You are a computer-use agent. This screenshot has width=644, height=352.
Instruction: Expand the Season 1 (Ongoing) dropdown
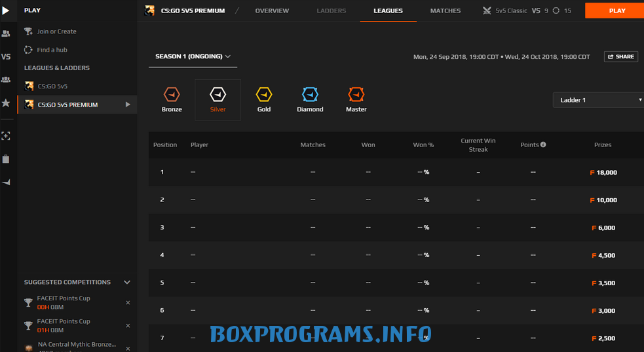pyautogui.click(x=193, y=57)
